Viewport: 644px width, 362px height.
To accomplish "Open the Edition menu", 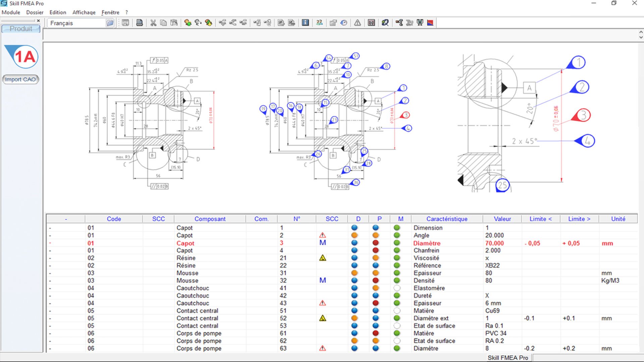I will pos(58,12).
